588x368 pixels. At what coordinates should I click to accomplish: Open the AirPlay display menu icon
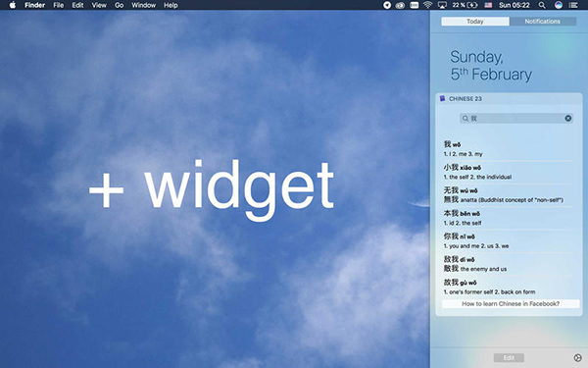pos(442,5)
